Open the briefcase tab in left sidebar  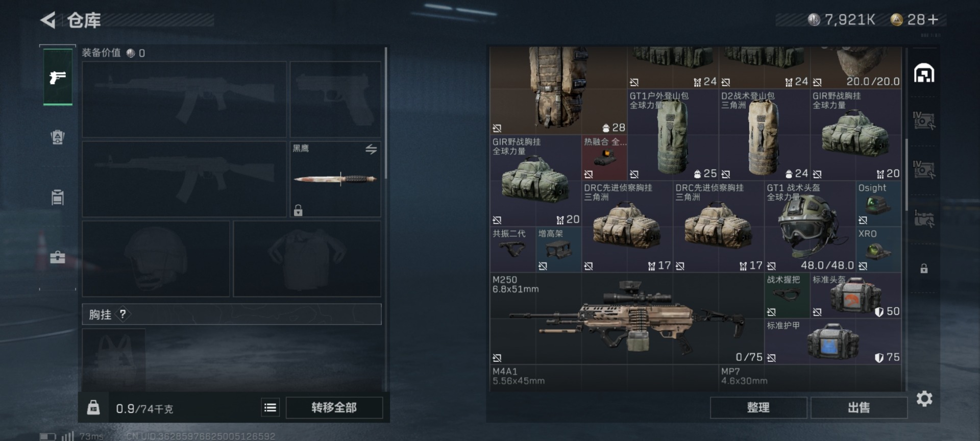58,257
